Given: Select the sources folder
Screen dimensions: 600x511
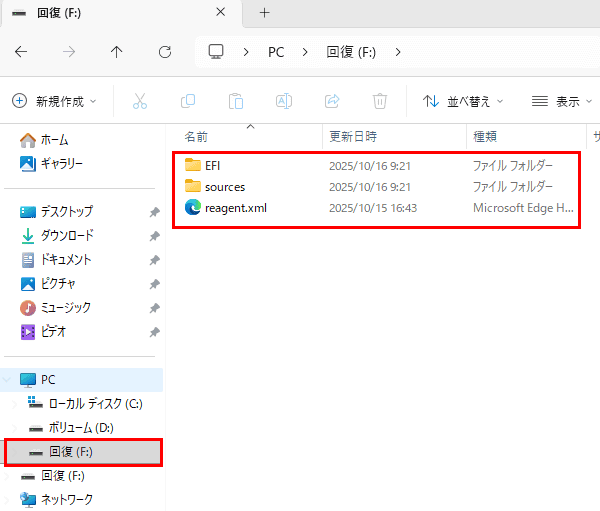Looking at the screenshot, I should [225, 187].
